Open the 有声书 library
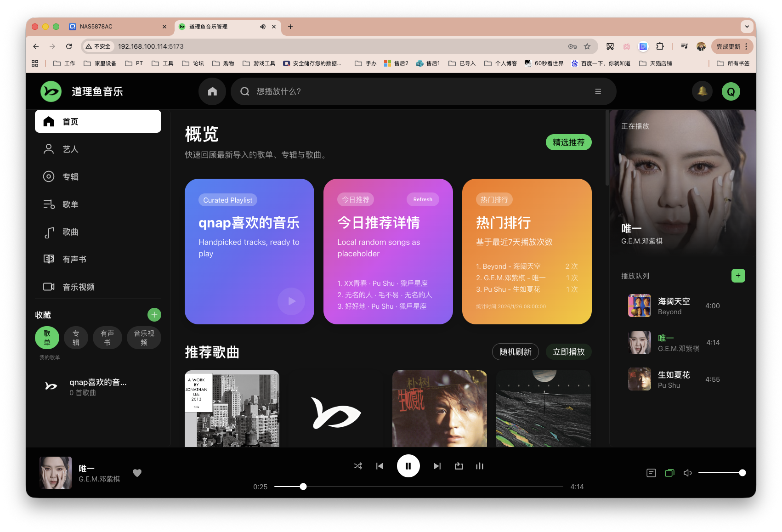 [x=74, y=259]
